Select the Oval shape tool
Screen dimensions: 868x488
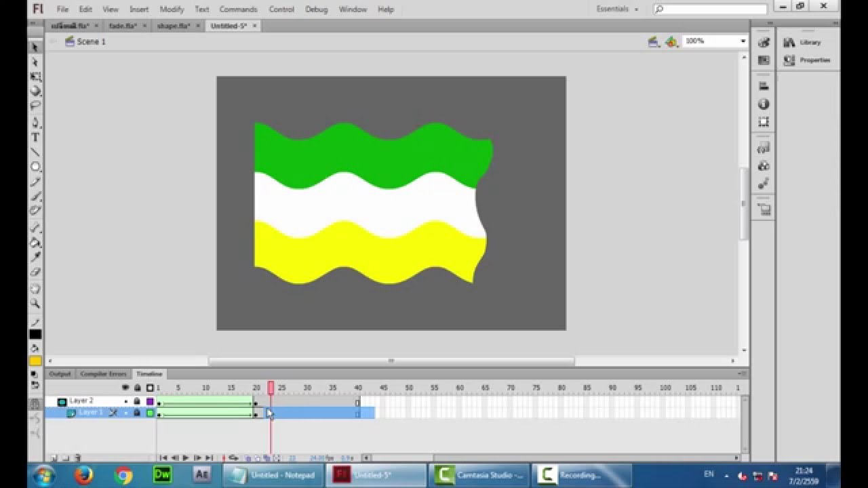coord(35,167)
